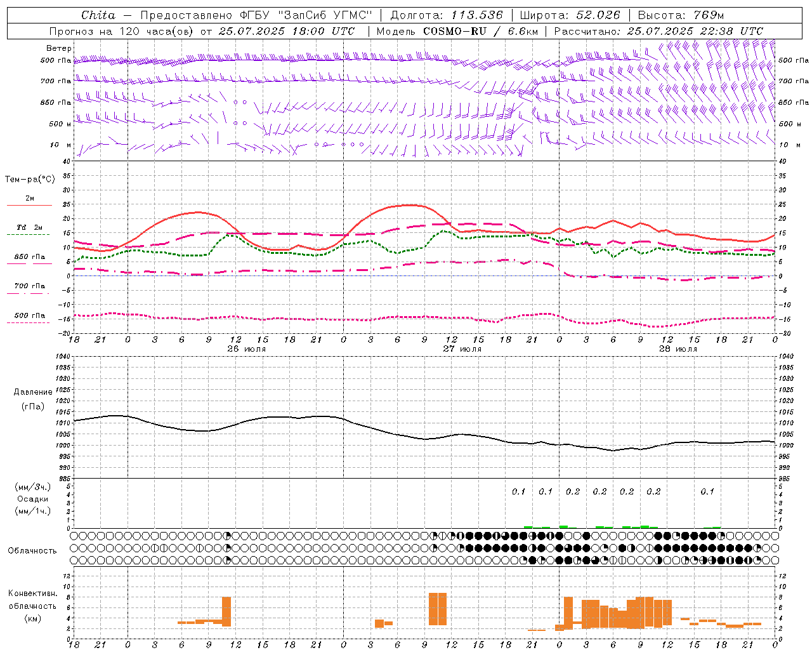Click the "26 июля" date label

point(247,348)
